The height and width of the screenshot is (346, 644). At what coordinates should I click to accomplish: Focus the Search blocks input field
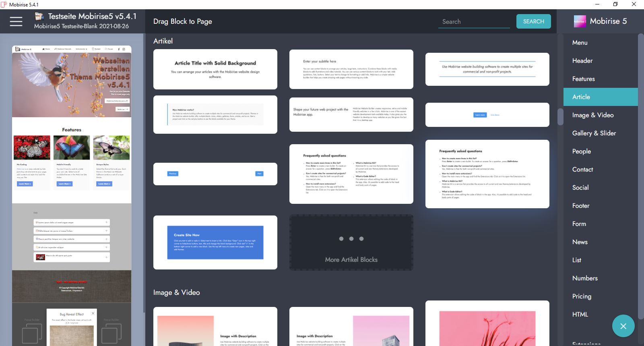coord(474,22)
